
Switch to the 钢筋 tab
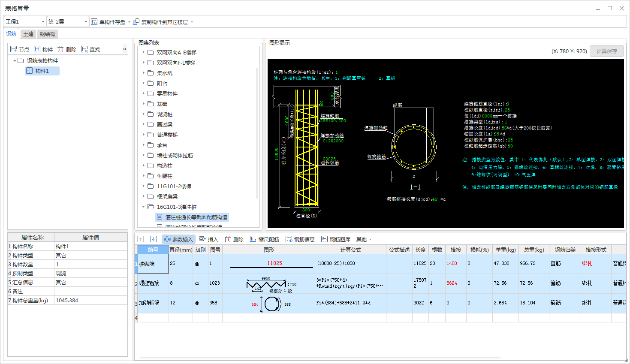(x=11, y=34)
